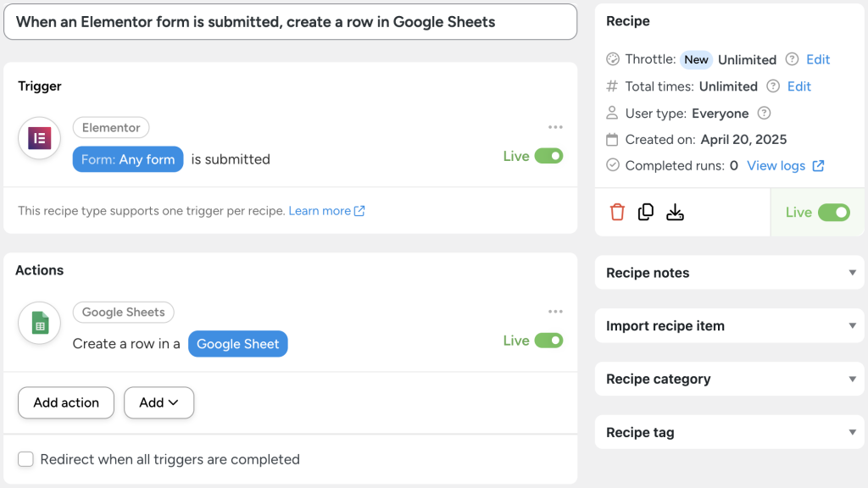Open View logs for completed runs
This screenshot has width=868, height=488.
pyautogui.click(x=779, y=165)
